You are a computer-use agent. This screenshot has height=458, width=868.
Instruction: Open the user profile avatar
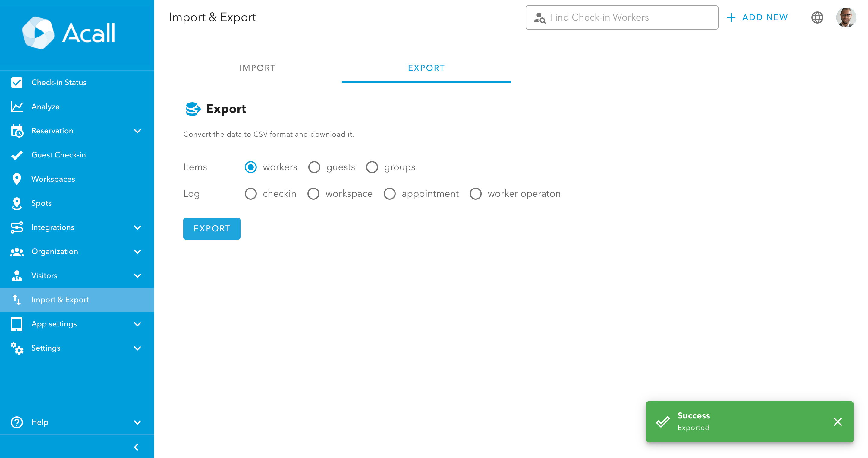coord(846,17)
